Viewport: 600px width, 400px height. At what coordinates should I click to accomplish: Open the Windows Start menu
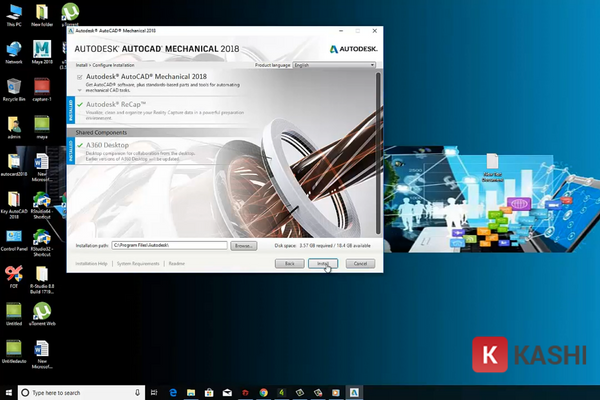[x=8, y=392]
